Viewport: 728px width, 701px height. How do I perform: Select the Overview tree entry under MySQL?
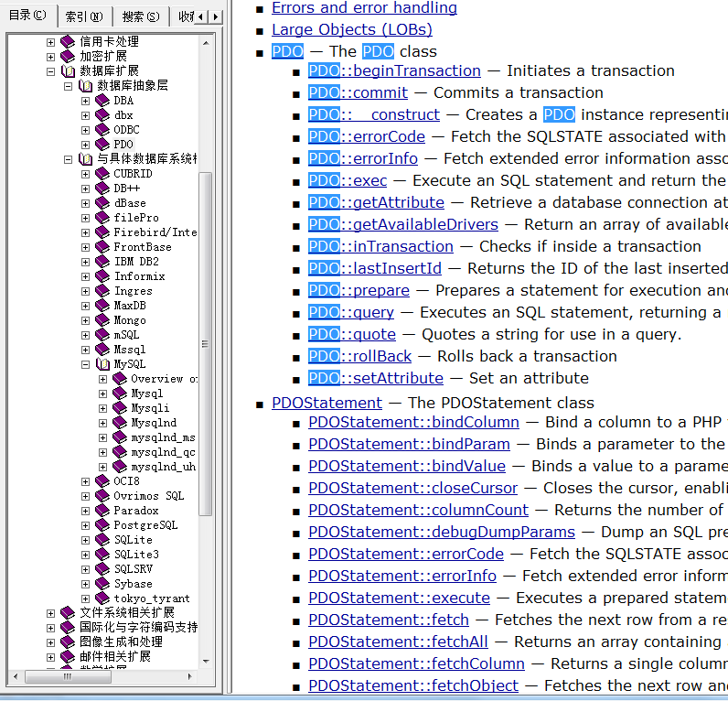pos(164,379)
